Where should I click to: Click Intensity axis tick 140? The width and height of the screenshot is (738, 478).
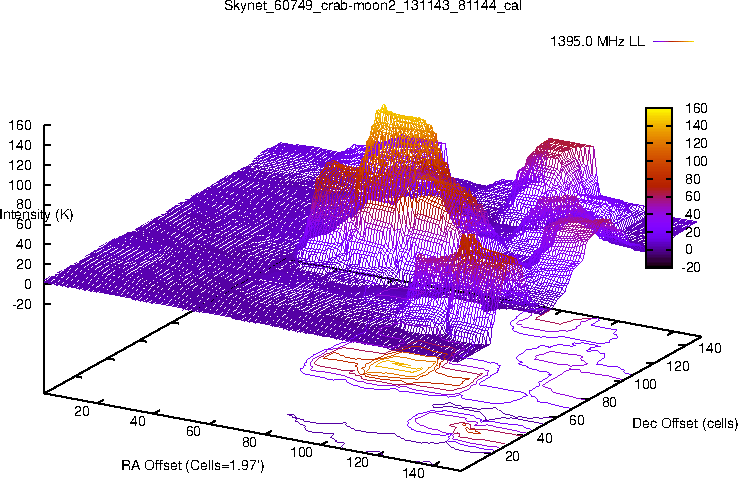tap(21, 145)
